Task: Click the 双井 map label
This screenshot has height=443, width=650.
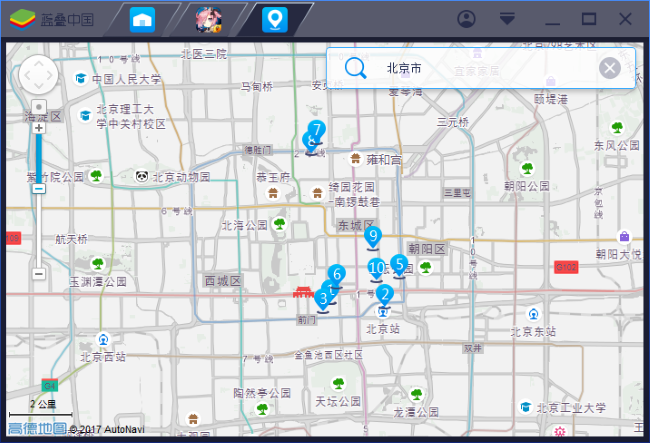Action: click(x=473, y=349)
